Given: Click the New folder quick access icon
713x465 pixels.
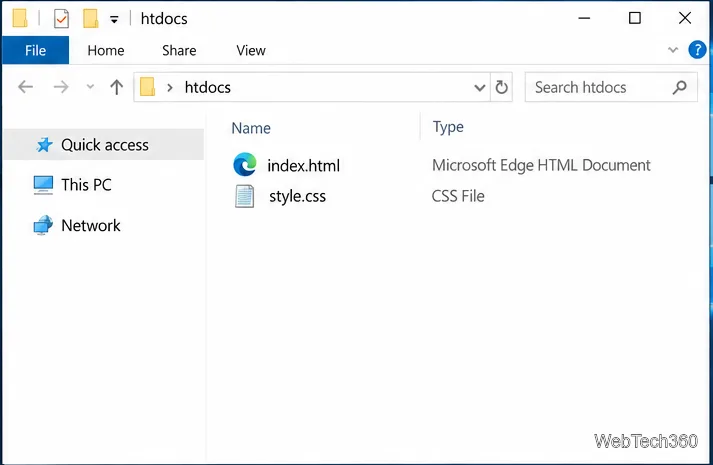Looking at the screenshot, I should coord(90,19).
